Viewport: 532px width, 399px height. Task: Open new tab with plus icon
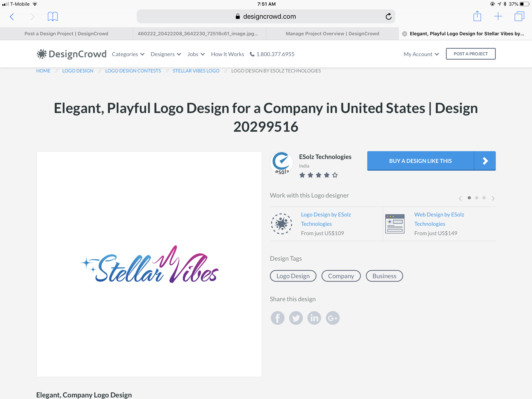[498, 16]
